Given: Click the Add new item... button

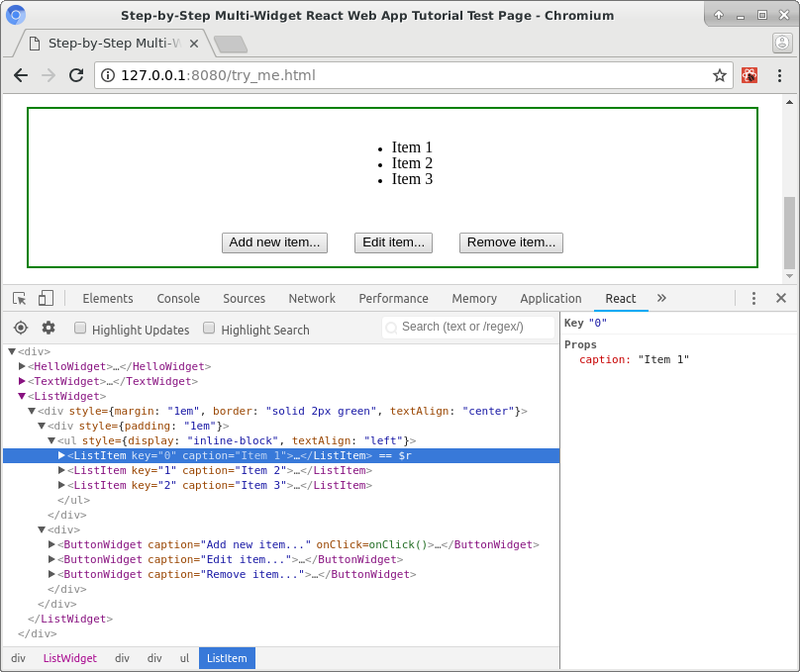Looking at the screenshot, I should [274, 242].
